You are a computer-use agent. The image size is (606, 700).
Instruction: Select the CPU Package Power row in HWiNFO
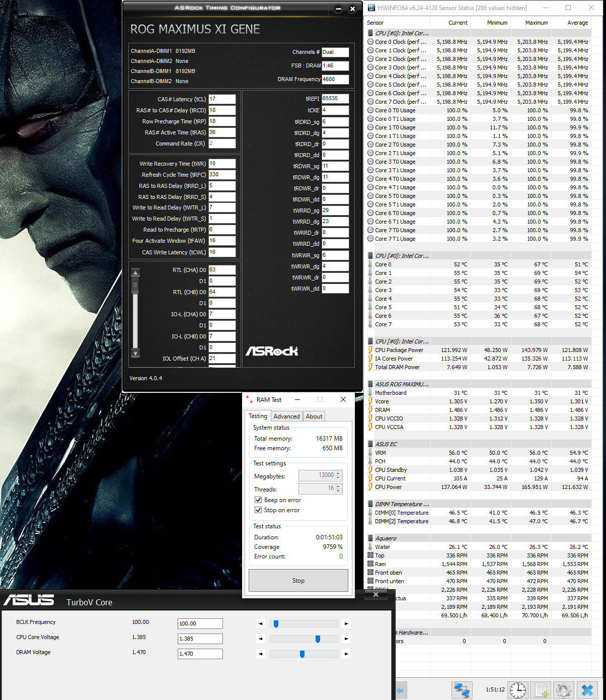478,350
